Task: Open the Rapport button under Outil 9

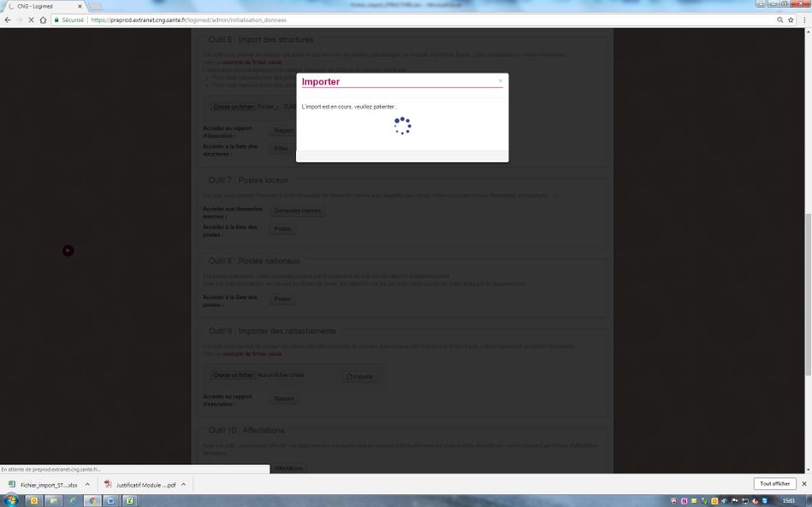Action: pyautogui.click(x=284, y=399)
